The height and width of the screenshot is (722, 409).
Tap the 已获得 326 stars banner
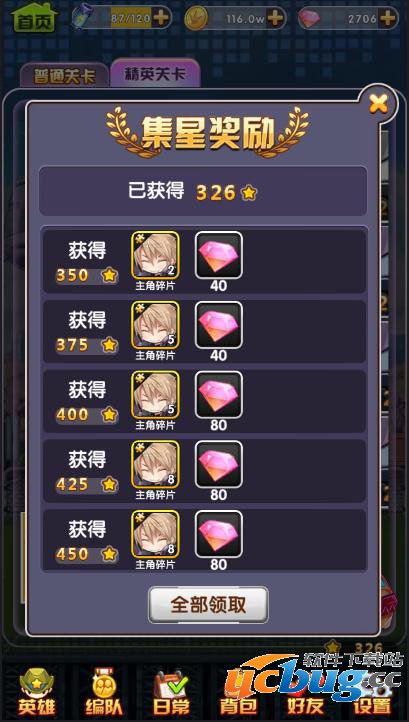tap(203, 191)
